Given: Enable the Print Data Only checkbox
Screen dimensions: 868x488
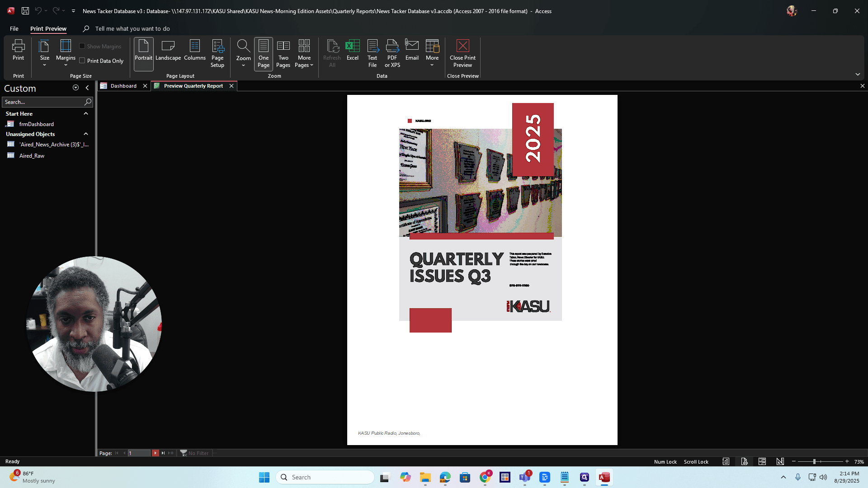Looking at the screenshot, I should (82, 61).
